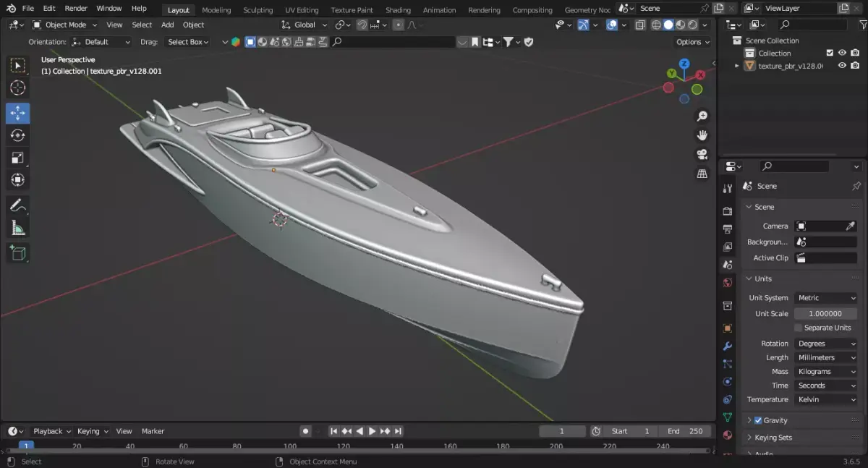
Task: Click the Camera eyedropper in Scene panel
Action: click(x=851, y=226)
